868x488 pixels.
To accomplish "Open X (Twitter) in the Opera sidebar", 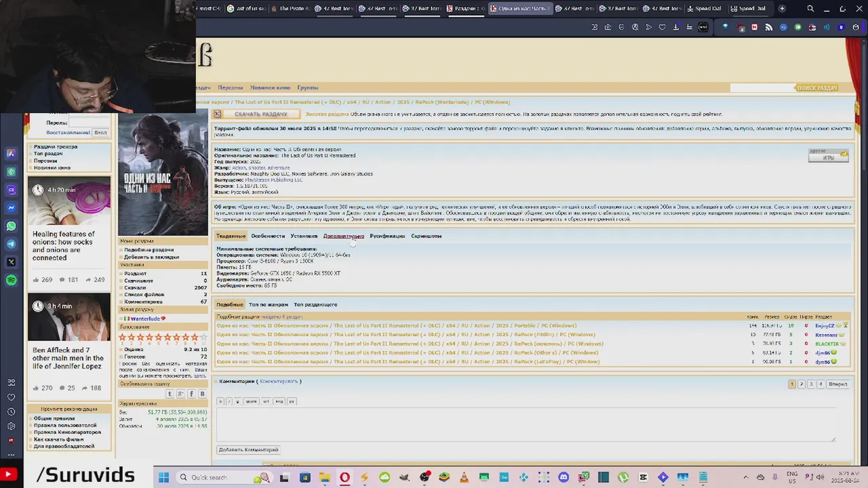I will 11,262.
